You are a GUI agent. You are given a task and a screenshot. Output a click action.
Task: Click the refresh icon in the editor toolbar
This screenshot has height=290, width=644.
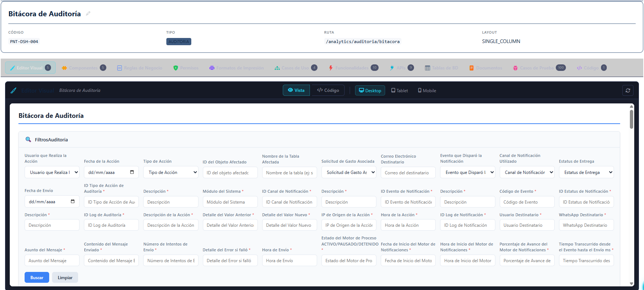[628, 90]
